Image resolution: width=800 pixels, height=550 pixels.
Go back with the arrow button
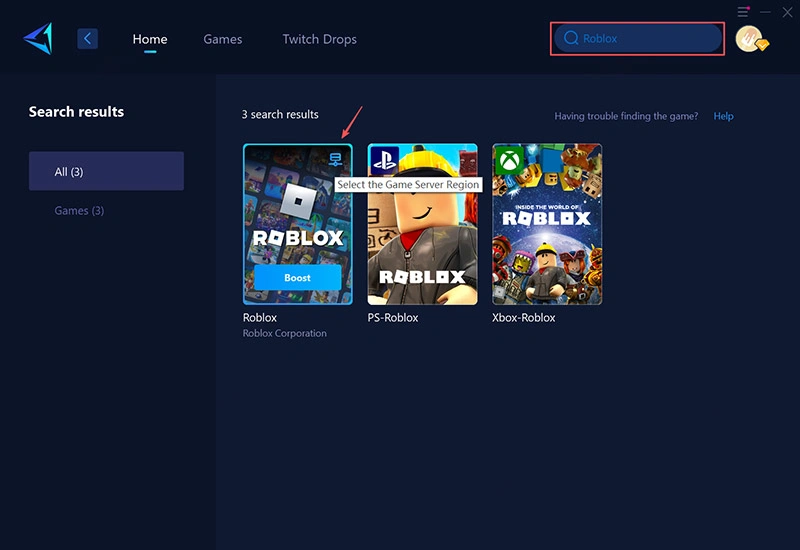(x=87, y=39)
